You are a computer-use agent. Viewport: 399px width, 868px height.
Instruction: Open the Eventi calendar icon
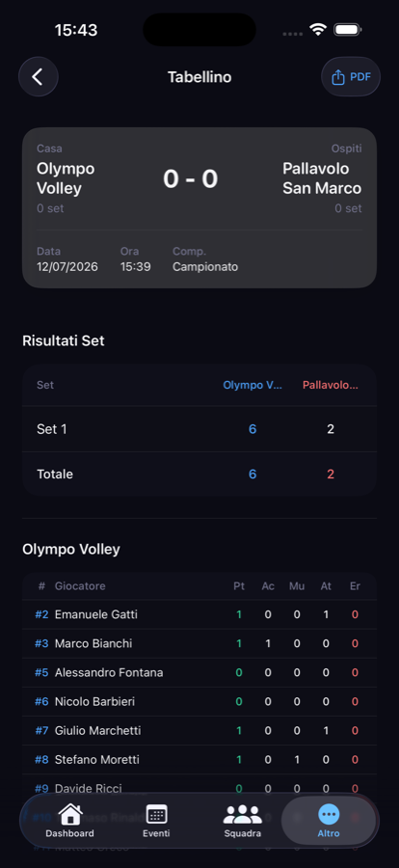click(x=156, y=815)
